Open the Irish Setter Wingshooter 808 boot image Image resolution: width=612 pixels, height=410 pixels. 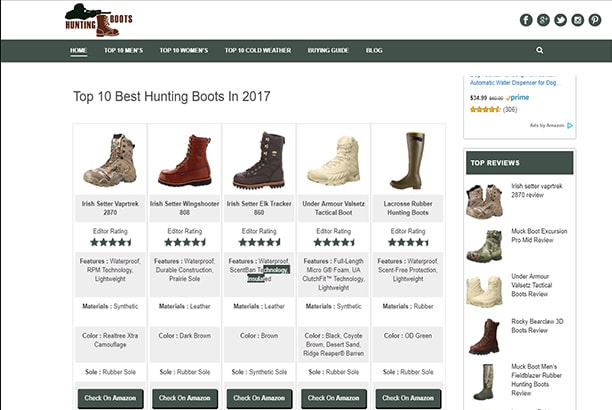[185, 160]
